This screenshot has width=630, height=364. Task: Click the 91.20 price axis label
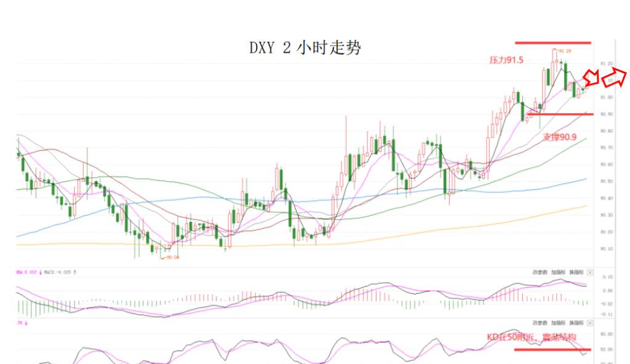[607, 64]
